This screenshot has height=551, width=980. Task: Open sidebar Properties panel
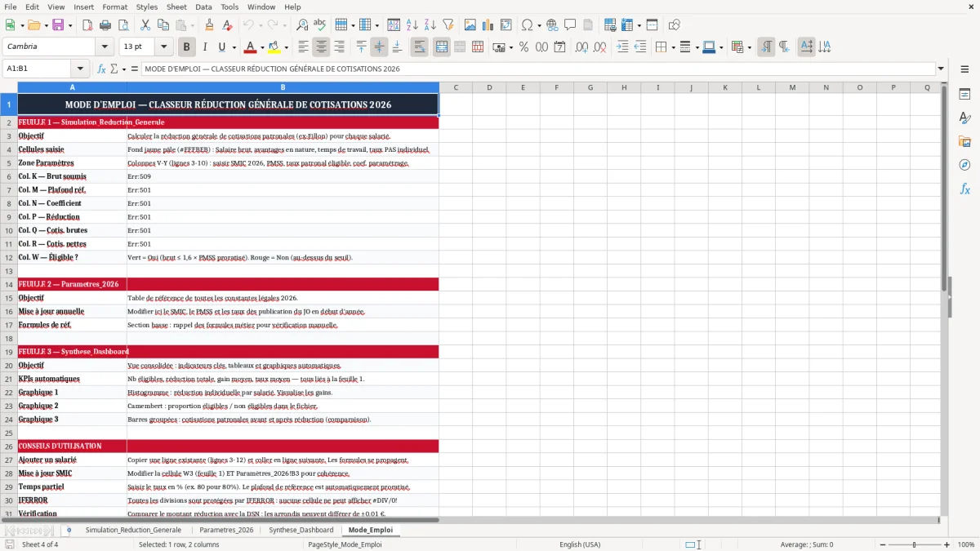pos(964,95)
